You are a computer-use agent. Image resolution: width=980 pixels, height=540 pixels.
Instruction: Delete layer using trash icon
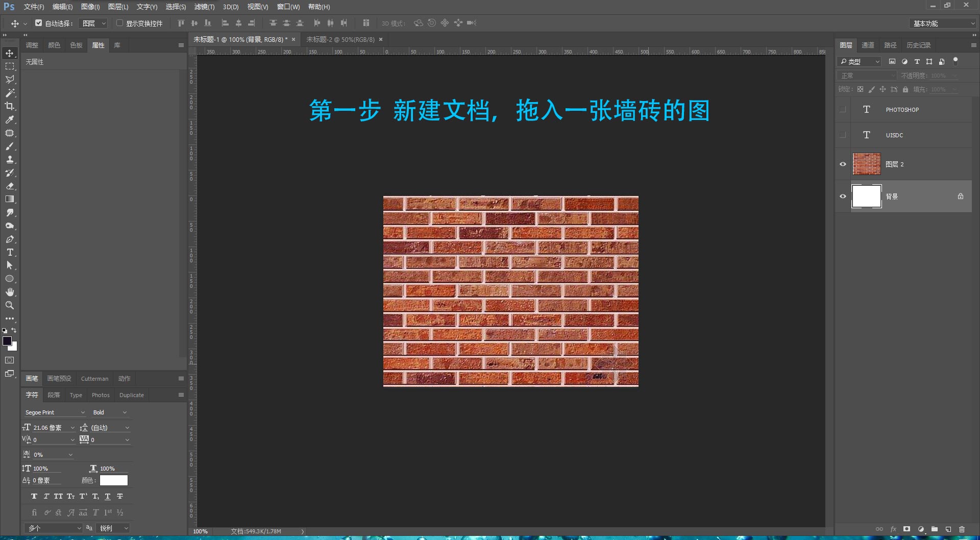[962, 529]
